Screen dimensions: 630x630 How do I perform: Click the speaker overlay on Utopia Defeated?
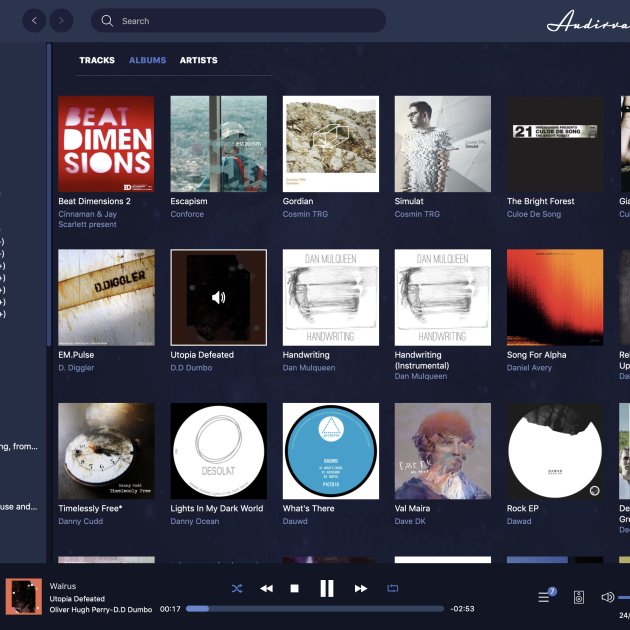(218, 297)
